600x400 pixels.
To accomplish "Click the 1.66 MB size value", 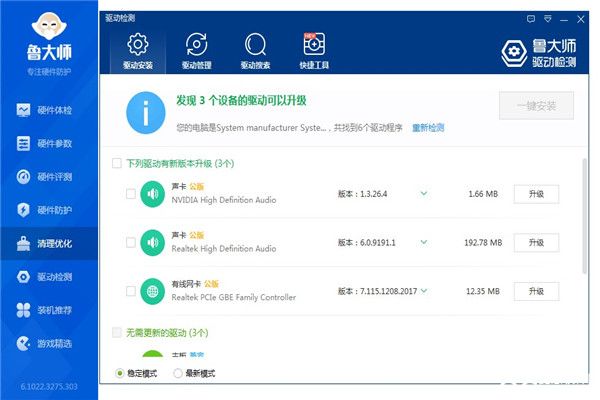I will coord(483,194).
